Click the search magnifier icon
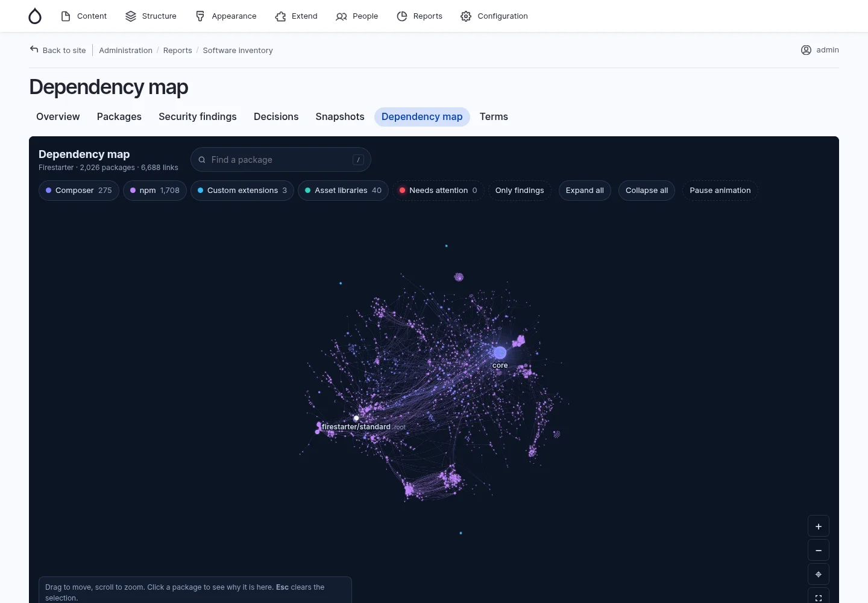Screen dimensions: 868x603 202,160
